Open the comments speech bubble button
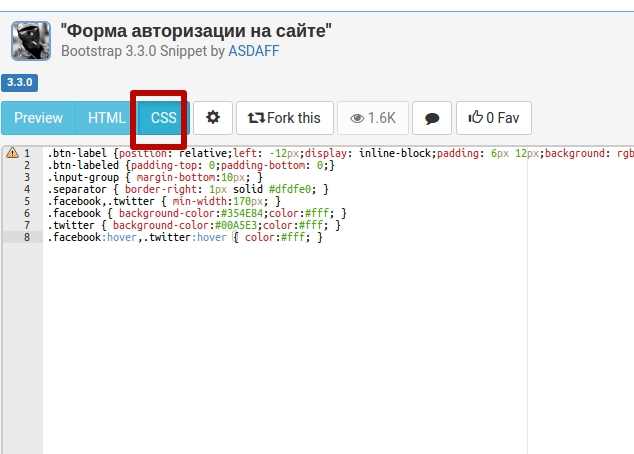Viewport: 634px width, 454px height. coord(432,118)
